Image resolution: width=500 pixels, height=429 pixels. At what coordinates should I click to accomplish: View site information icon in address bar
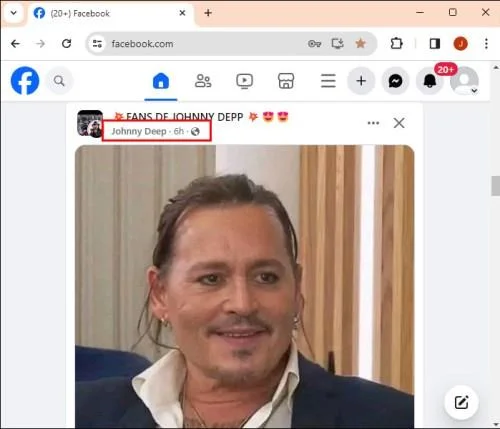click(97, 44)
